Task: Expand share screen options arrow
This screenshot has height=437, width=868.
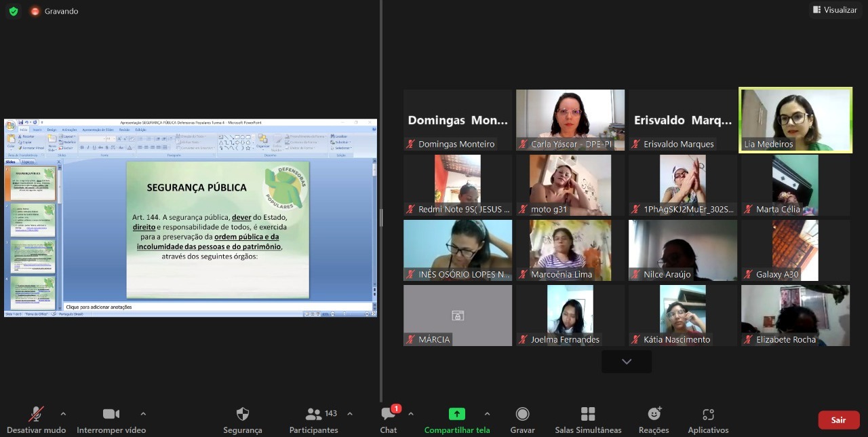Action: click(487, 413)
